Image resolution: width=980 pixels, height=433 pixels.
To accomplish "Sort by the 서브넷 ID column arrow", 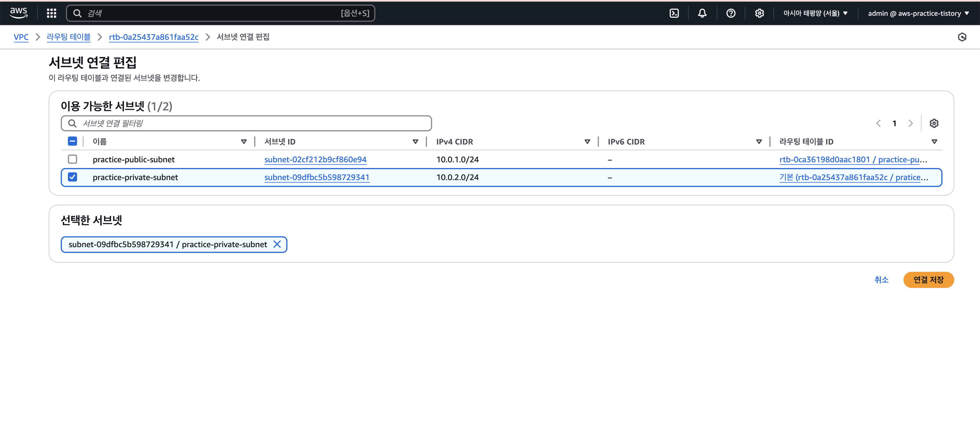I will pyautogui.click(x=415, y=142).
